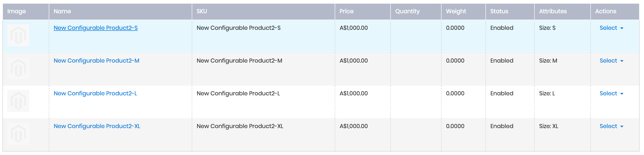Click placeholder image for Product2-S

(x=18, y=35)
